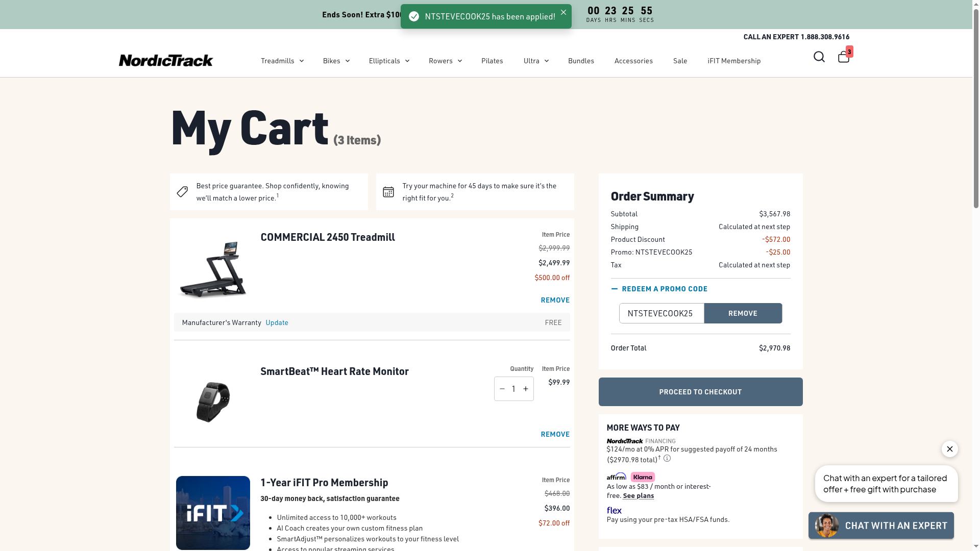This screenshot has width=980, height=551.
Task: Open the Ultra dropdown menu
Action: coord(536,61)
